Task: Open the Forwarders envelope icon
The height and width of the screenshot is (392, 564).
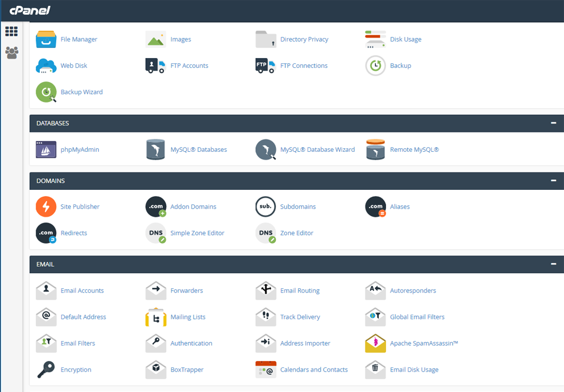Action: tap(156, 291)
